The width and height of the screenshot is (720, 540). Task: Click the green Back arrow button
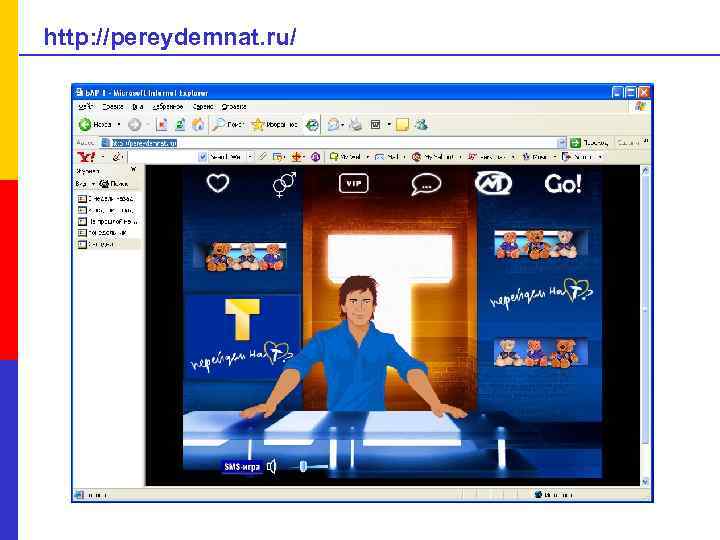click(x=85, y=124)
